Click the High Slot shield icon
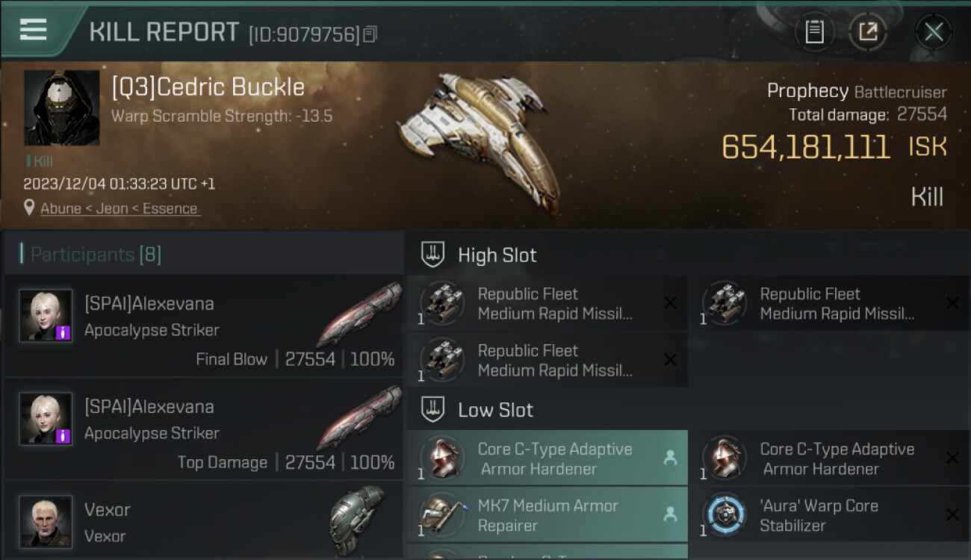Screen dimensions: 971x560 click(x=433, y=255)
